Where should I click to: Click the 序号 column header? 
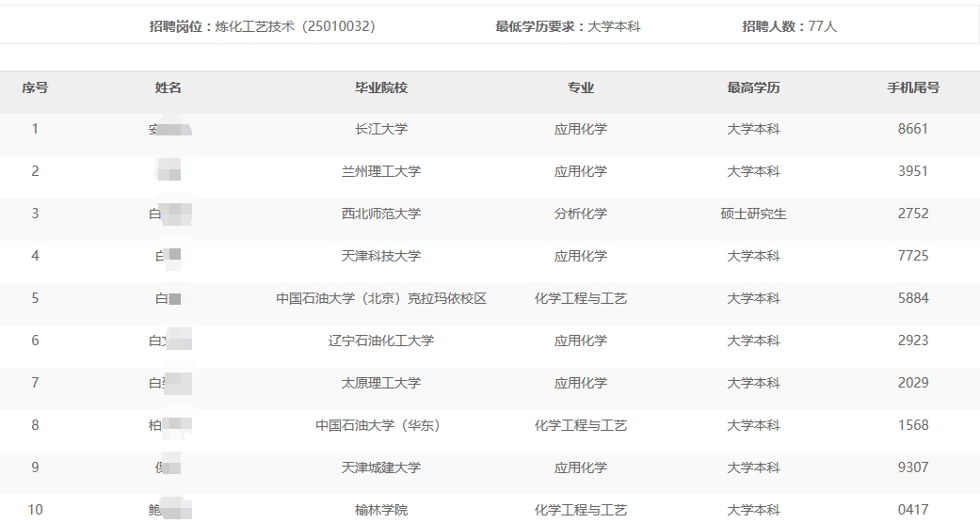[x=35, y=87]
